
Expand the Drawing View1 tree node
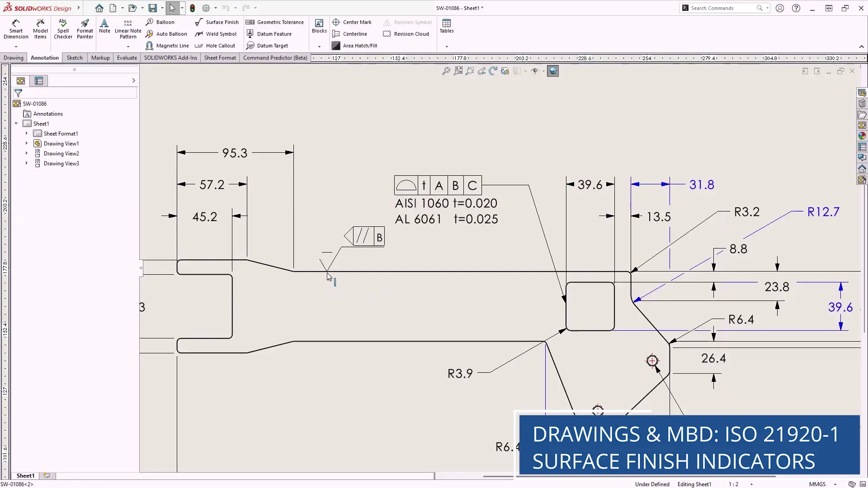[x=26, y=143]
